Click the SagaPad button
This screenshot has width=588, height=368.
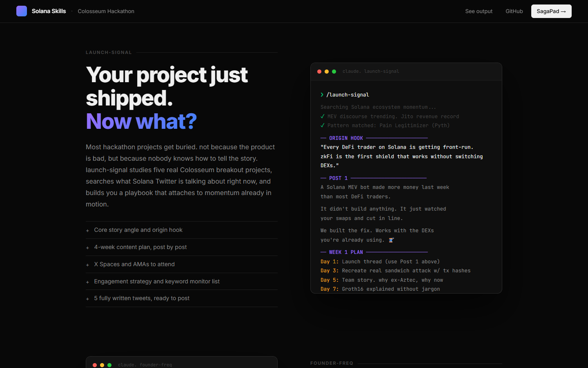(x=551, y=11)
